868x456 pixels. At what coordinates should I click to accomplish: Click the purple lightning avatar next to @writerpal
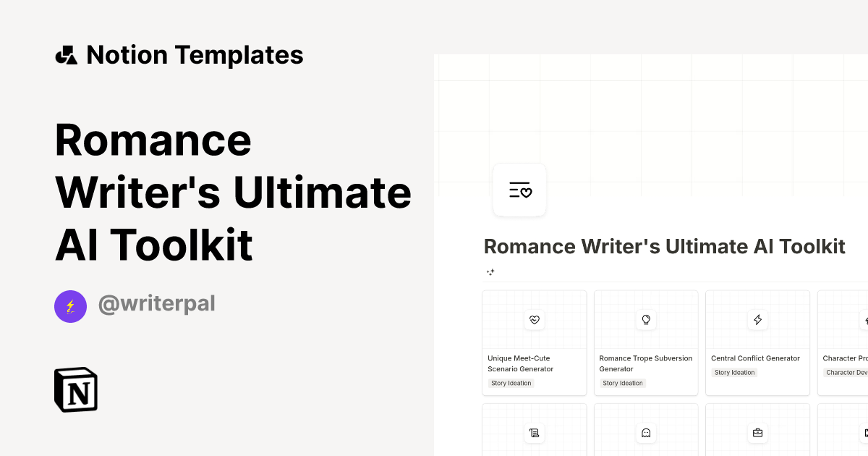pos(70,306)
